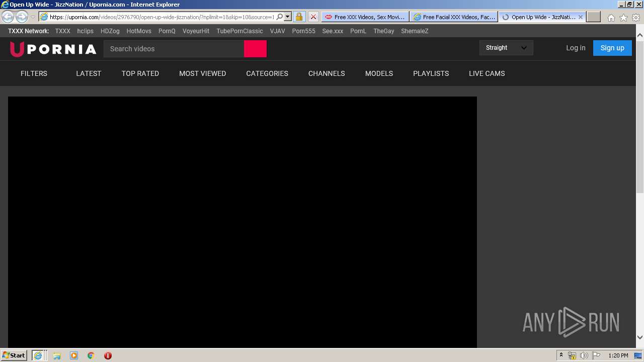
Task: Close the Open Up Wide tab
Action: point(580,17)
